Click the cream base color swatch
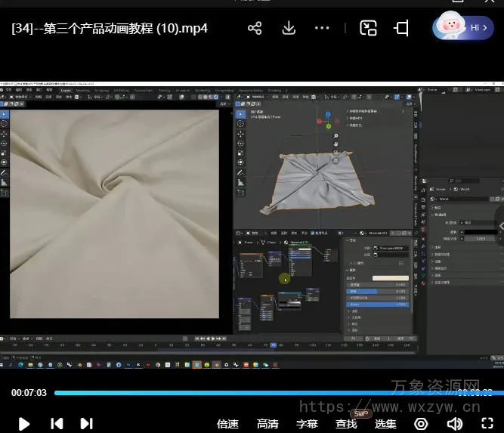 389,278
